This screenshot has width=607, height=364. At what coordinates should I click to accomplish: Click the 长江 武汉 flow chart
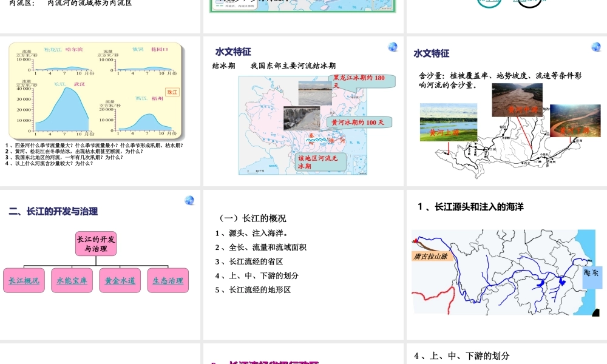pyautogui.click(x=56, y=109)
